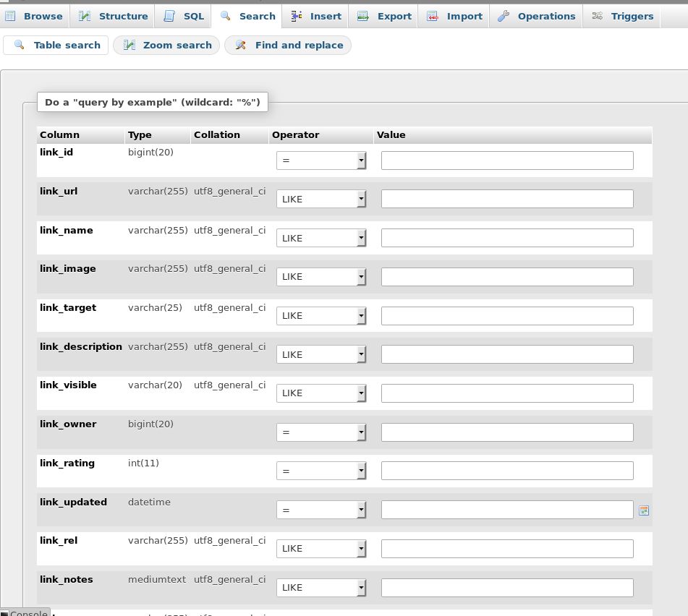Open Find and replace
Image resolution: width=688 pixels, height=616 pixels.
coord(288,46)
